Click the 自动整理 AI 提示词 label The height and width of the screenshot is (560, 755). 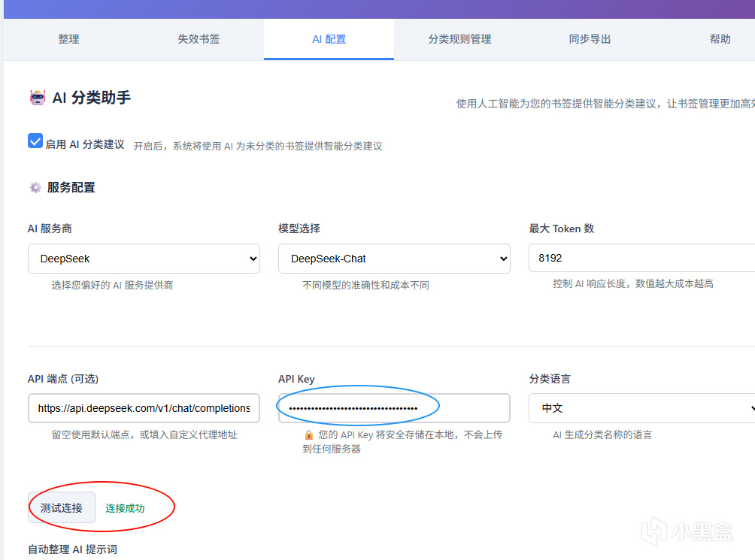[73, 549]
